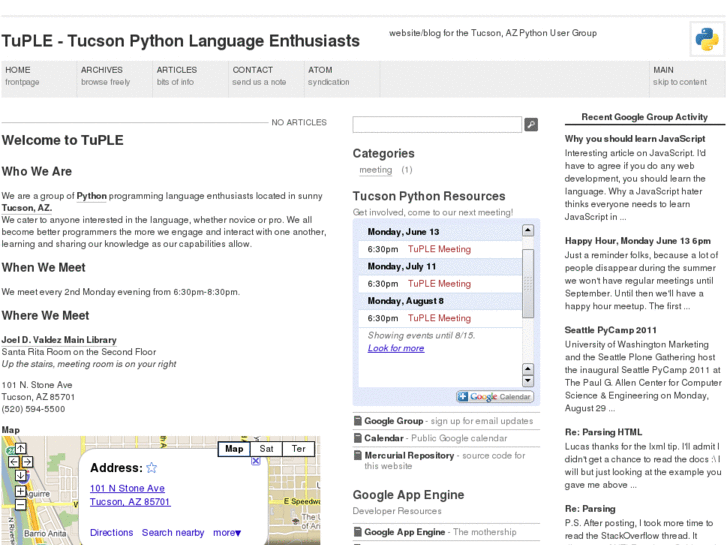This screenshot has width=727, height=545.
Task: Click the search input field
Action: click(x=437, y=124)
